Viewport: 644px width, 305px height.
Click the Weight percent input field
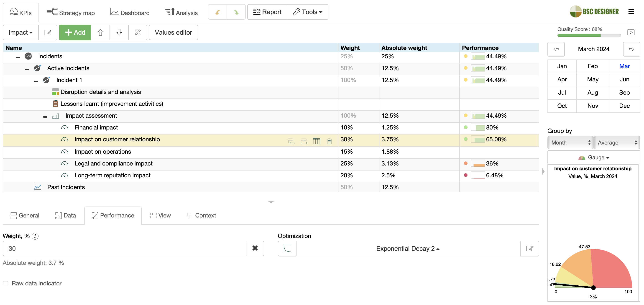(x=125, y=248)
